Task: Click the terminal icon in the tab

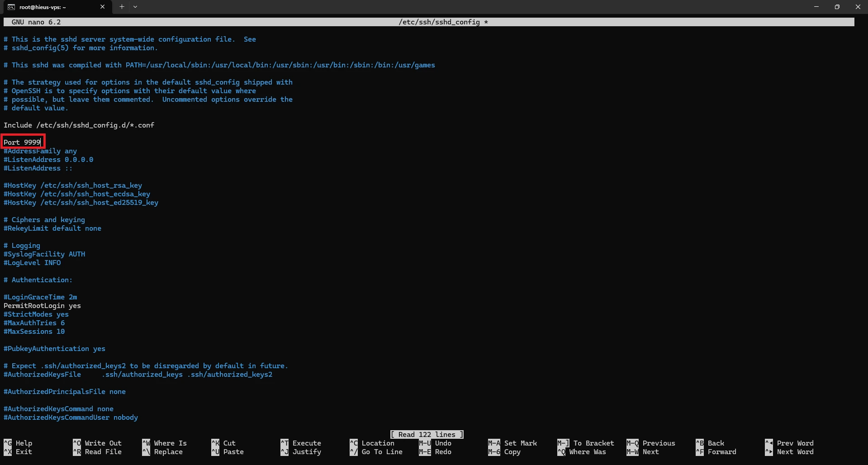Action: click(x=11, y=7)
